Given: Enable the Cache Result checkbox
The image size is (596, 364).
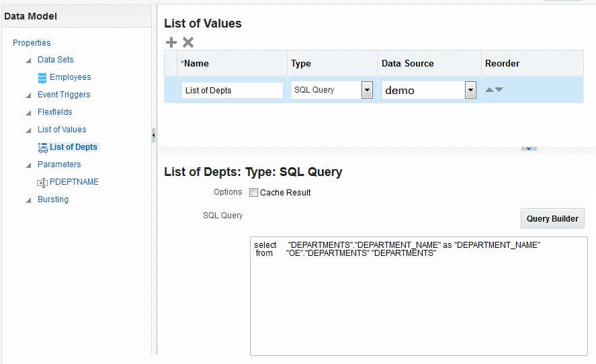Looking at the screenshot, I should pyautogui.click(x=253, y=193).
